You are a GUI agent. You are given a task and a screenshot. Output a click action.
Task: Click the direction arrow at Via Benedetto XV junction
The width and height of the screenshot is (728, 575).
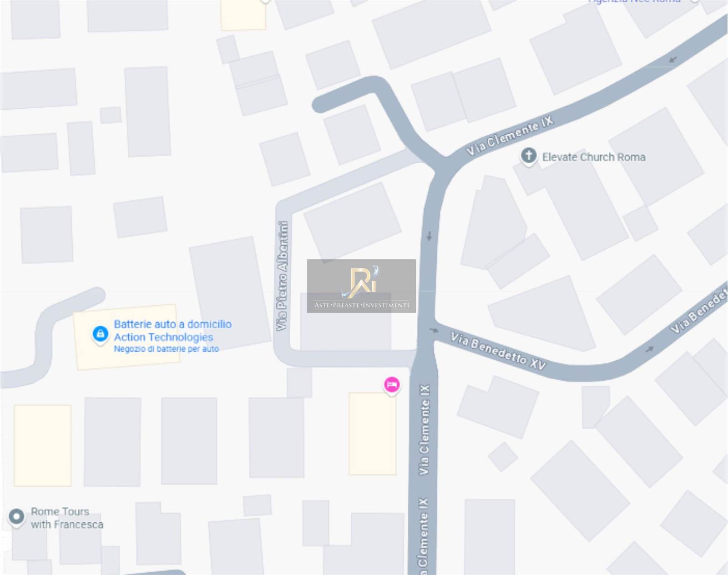point(434,330)
